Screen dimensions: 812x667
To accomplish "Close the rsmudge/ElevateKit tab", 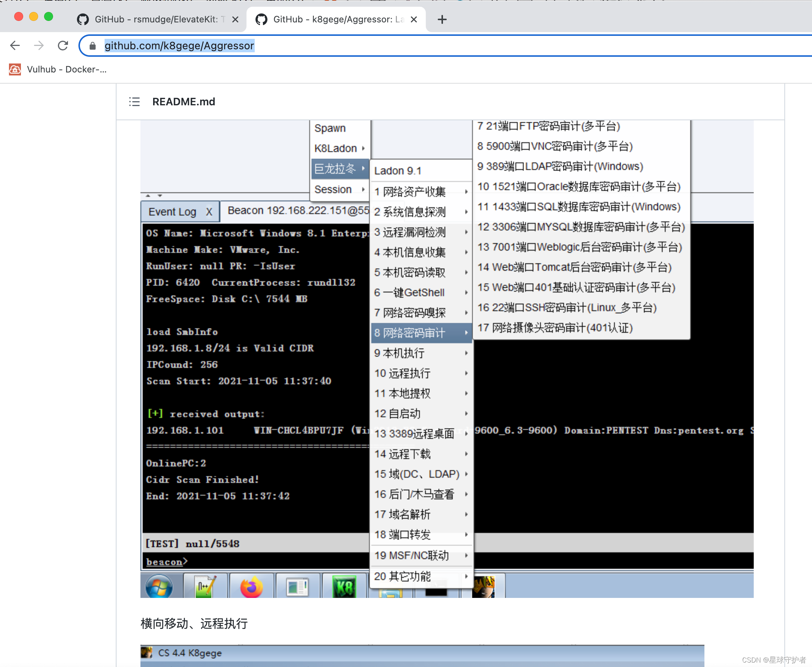I will click(x=236, y=19).
